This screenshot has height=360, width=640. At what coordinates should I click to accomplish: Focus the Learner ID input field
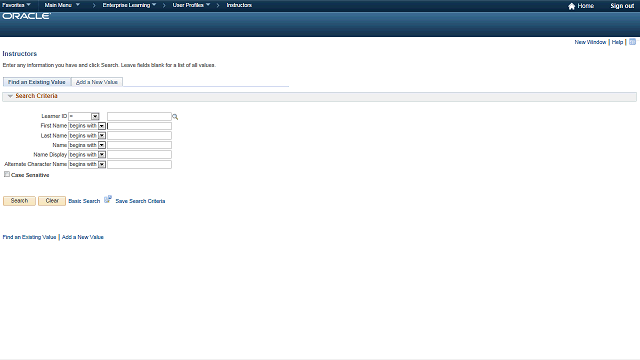pyautogui.click(x=139, y=116)
